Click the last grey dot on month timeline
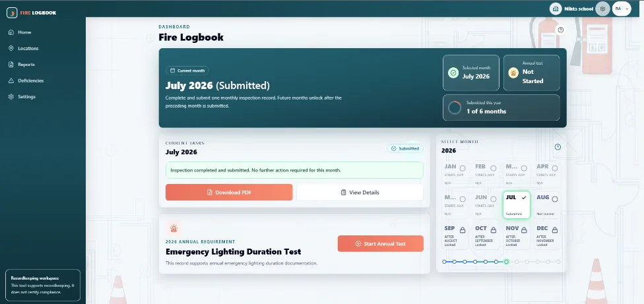The height and width of the screenshot is (304, 644). coord(558,262)
